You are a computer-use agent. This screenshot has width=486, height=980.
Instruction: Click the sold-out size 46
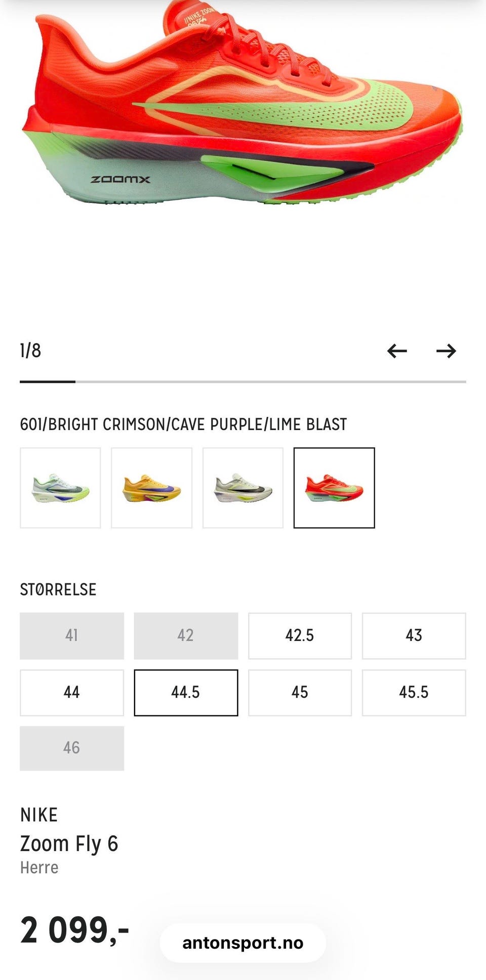72,748
